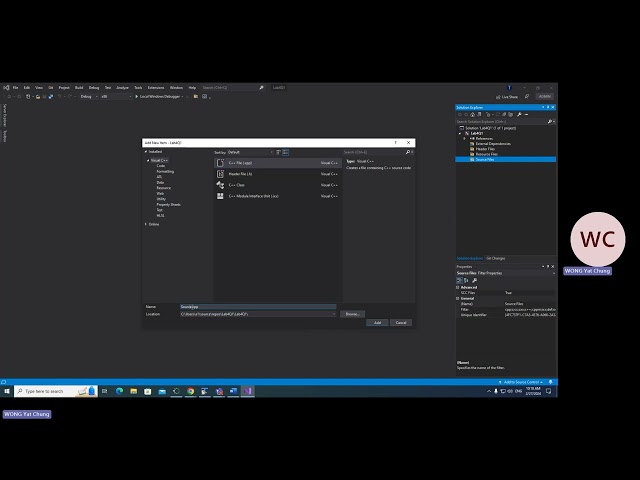Click the Add button

[x=377, y=322]
